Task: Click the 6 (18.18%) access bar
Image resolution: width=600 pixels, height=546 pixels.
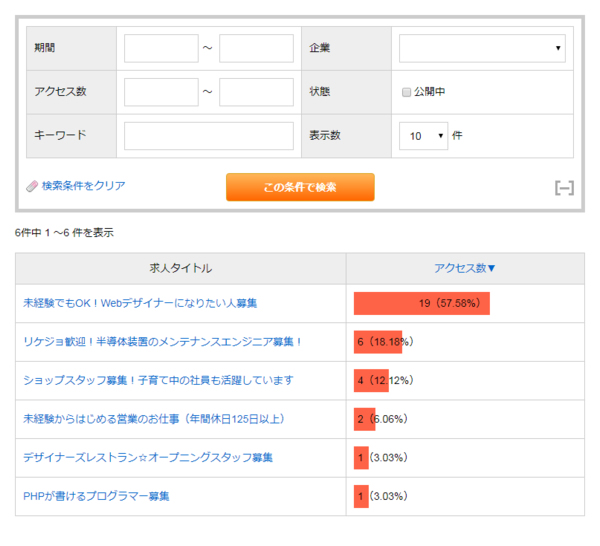Action: tap(378, 342)
